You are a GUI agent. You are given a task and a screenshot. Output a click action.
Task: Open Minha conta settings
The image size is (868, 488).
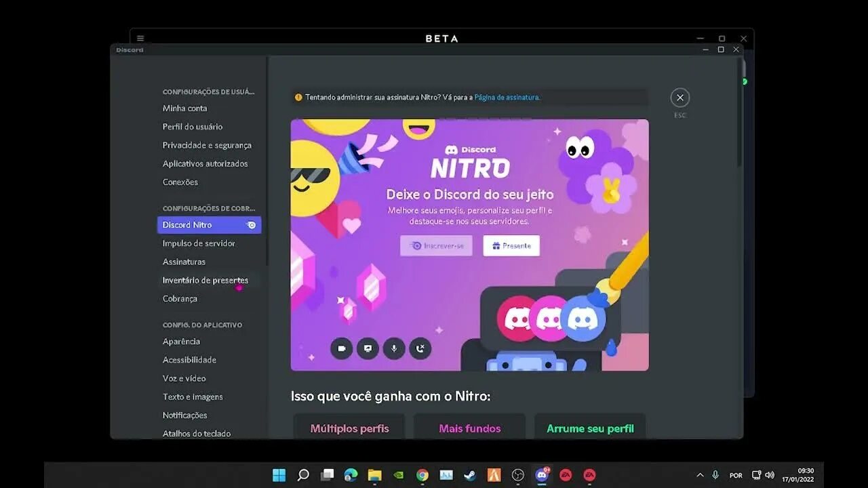(x=209, y=108)
